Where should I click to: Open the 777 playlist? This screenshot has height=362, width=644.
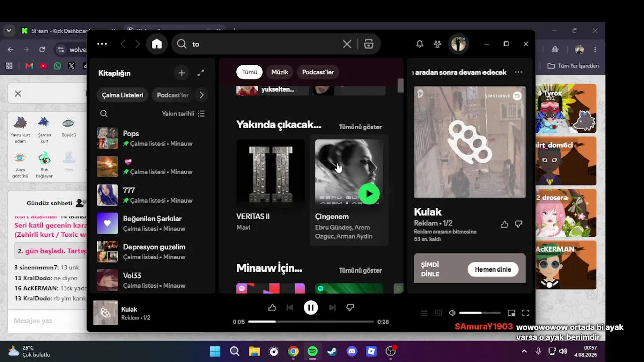pos(152,195)
